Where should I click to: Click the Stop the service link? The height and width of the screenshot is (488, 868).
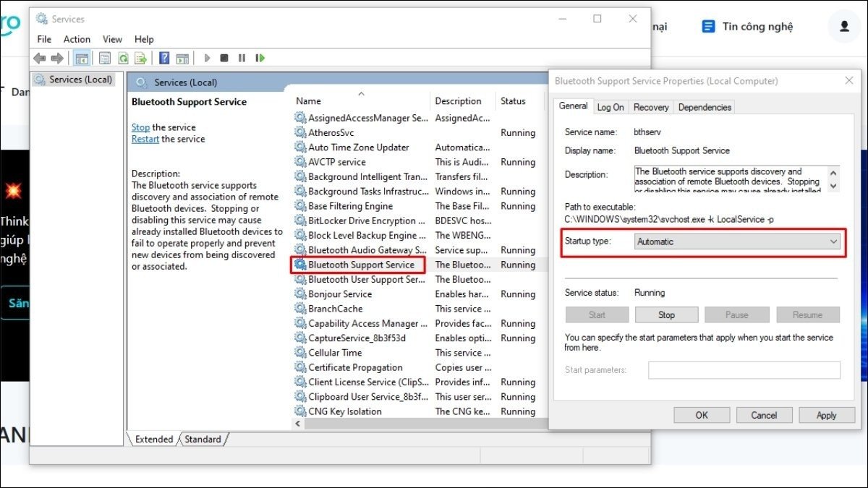point(140,127)
